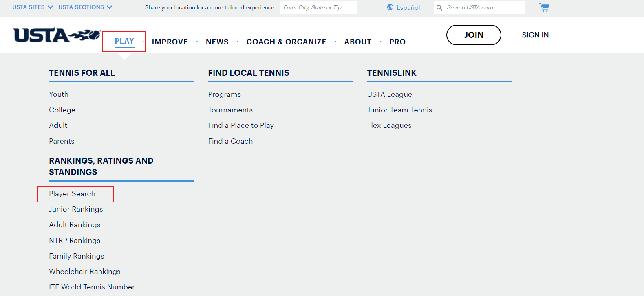644x296 pixels.
Task: Open the Programs link
Action: (x=225, y=94)
